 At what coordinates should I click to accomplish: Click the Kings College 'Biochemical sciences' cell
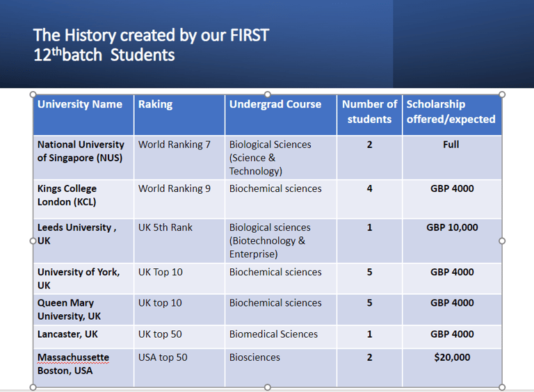[x=281, y=199]
